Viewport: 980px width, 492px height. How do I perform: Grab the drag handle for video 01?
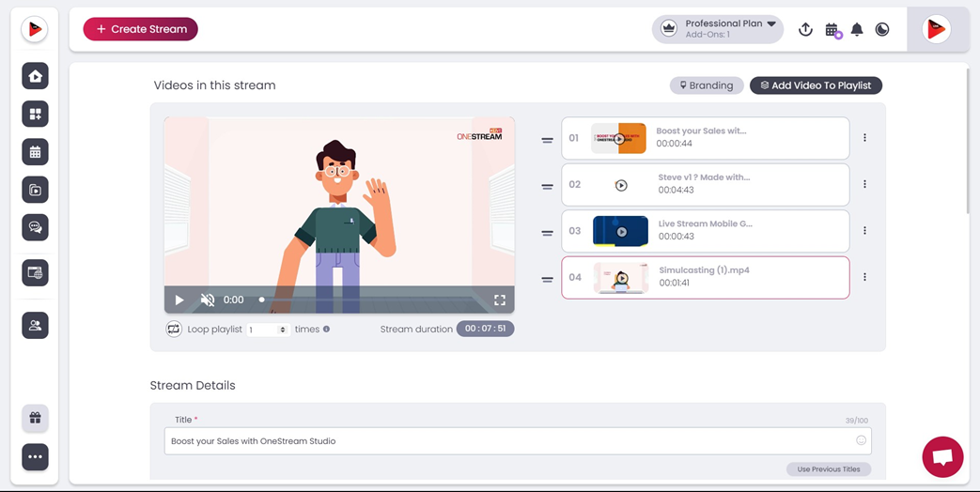547,141
